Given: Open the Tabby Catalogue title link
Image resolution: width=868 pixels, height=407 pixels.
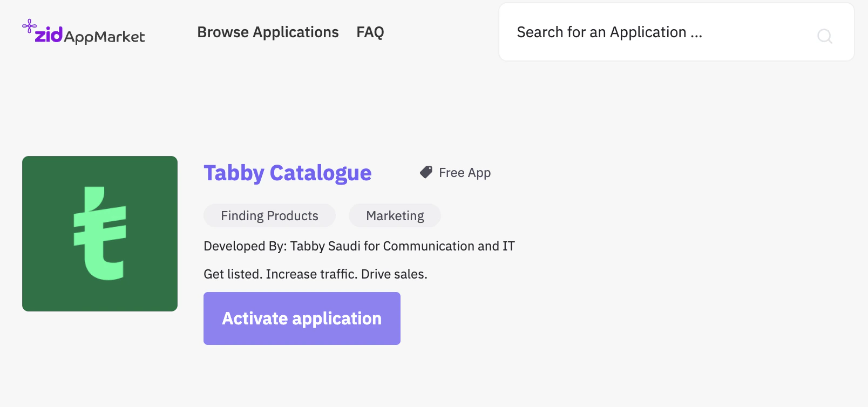Looking at the screenshot, I should (x=288, y=173).
